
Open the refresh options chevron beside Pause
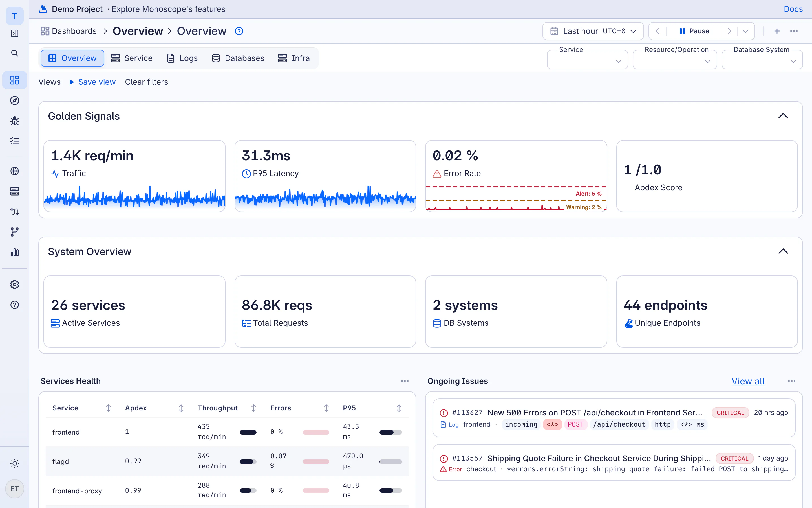[x=745, y=31]
